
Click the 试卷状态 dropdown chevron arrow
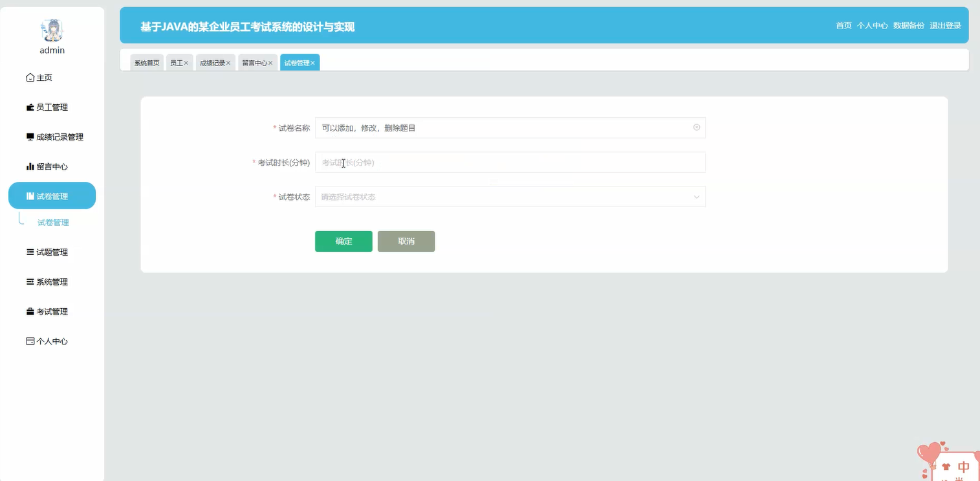[696, 196]
